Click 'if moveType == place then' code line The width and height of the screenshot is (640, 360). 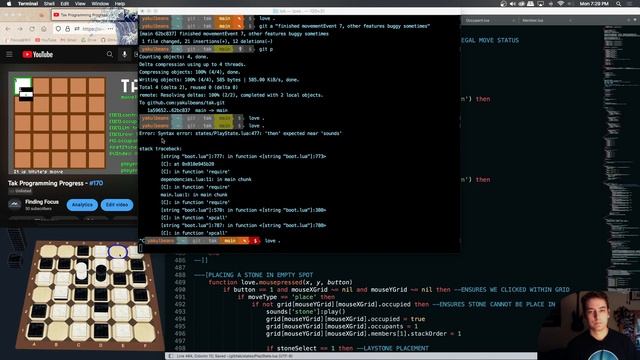pyautogui.click(x=286, y=297)
